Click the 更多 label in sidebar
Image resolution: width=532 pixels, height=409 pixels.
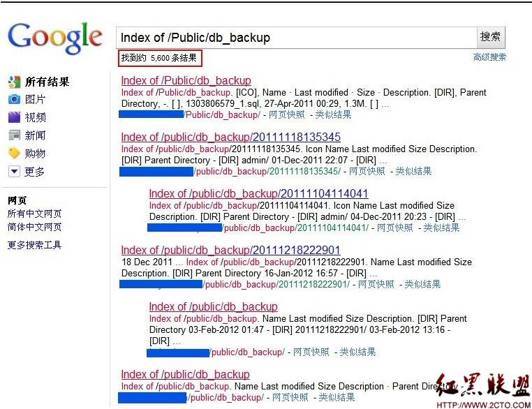pyautogui.click(x=34, y=172)
